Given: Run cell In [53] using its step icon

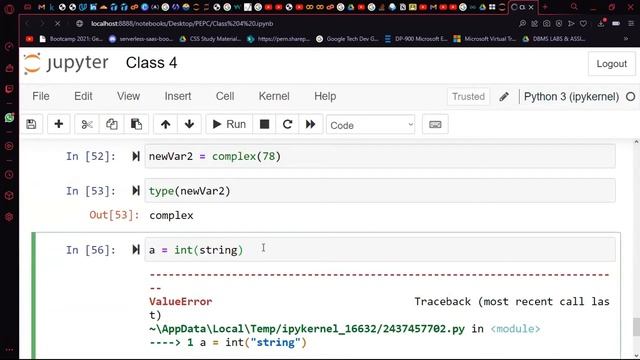Looking at the screenshot, I should [x=136, y=191].
